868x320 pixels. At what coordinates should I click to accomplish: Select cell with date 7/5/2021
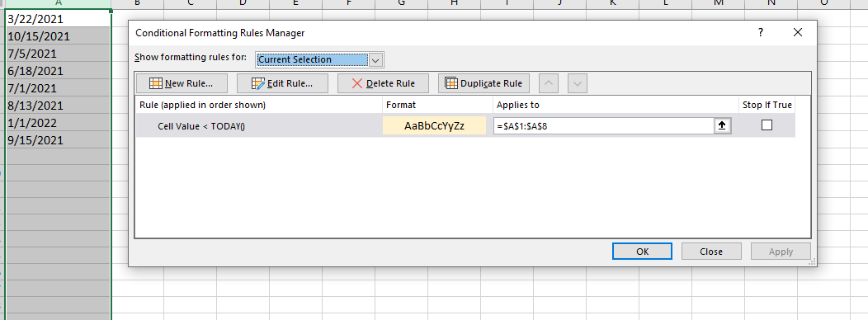[x=58, y=54]
